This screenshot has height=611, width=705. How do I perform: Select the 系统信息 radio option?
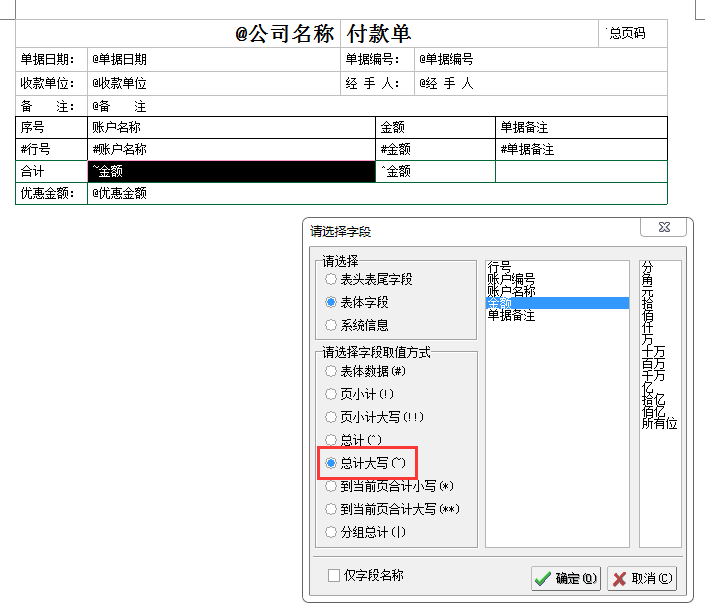[x=357, y=325]
